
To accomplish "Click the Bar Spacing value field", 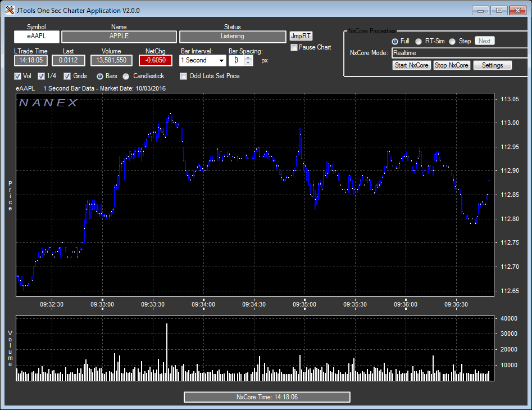I will coord(237,61).
